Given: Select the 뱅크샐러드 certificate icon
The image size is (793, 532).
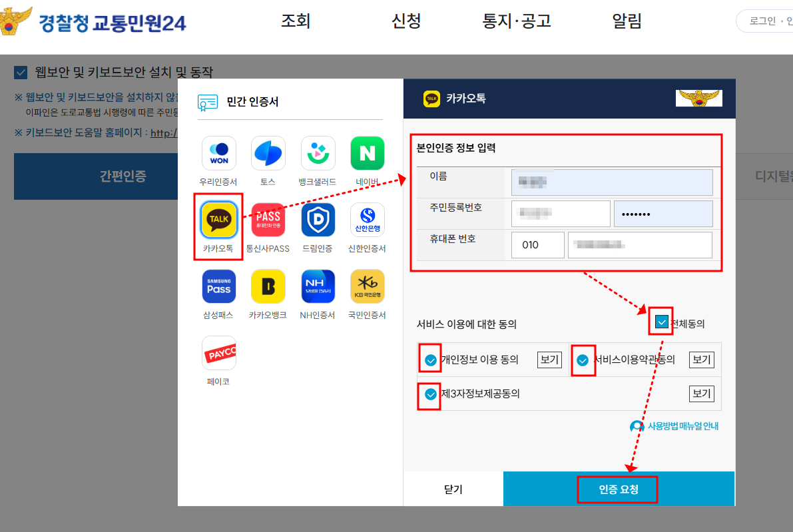Looking at the screenshot, I should pos(318,153).
